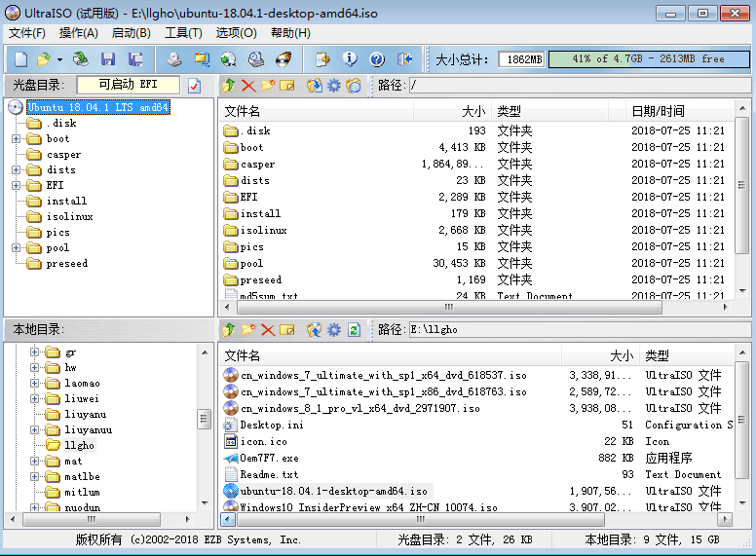The width and height of the screenshot is (756, 556).
Task: Open the 文件(F) menu
Action: pyautogui.click(x=27, y=33)
